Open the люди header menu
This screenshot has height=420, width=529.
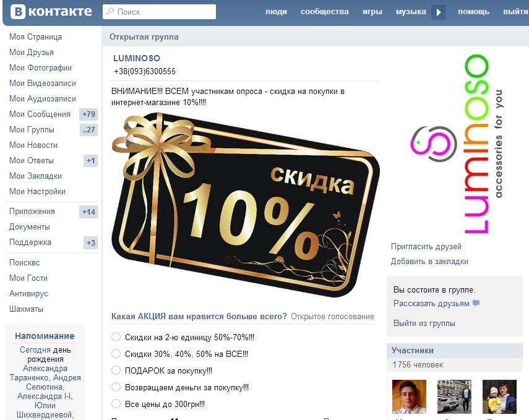[276, 12]
